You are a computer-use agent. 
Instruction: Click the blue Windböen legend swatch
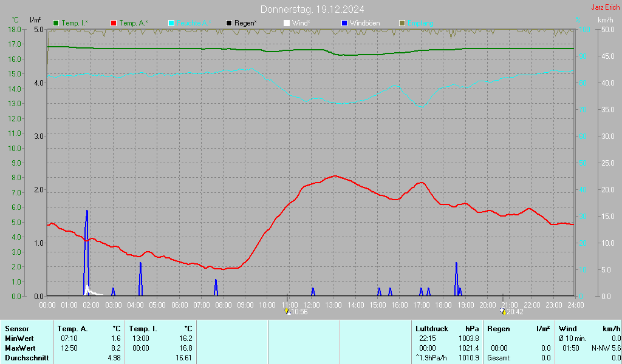pyautogui.click(x=344, y=24)
